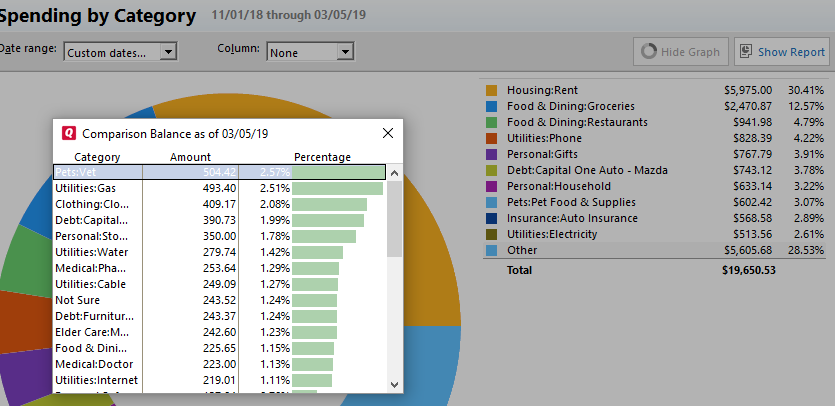Click the Food & Dining:Groceries legend label

pos(571,106)
